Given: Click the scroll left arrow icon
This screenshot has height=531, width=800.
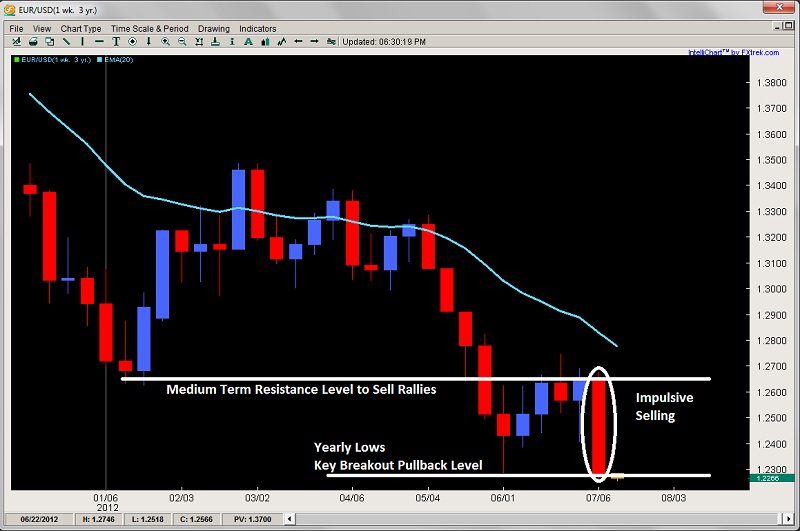Looking at the screenshot, I should pyautogui.click(x=298, y=41).
